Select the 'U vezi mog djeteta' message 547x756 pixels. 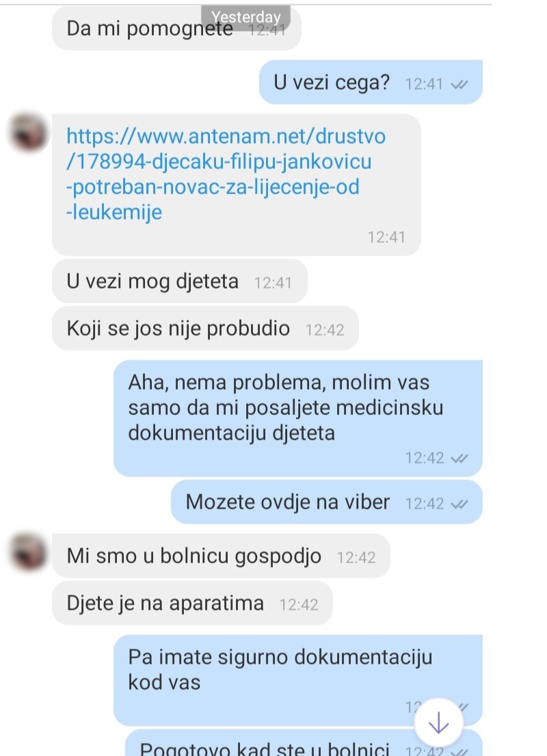(179, 281)
